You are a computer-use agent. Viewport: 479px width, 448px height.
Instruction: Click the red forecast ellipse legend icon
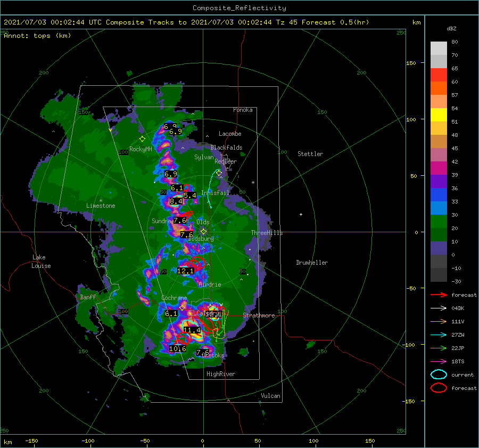[439, 388]
